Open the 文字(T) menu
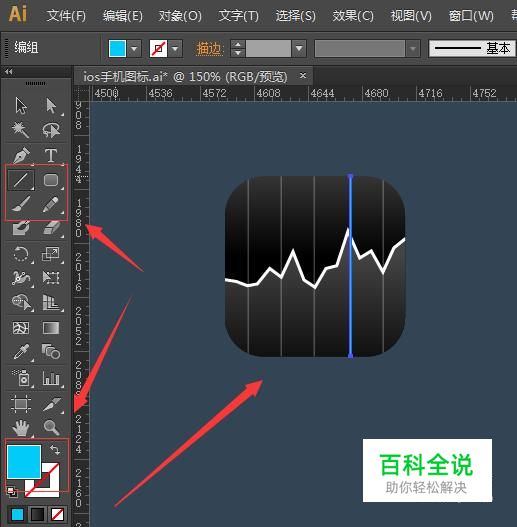Image resolution: width=517 pixels, height=527 pixels. tap(238, 15)
